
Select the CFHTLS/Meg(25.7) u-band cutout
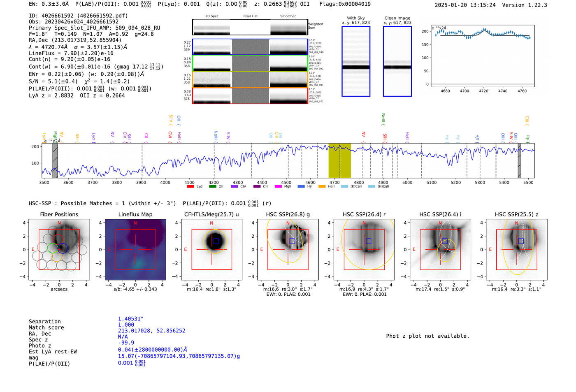(211, 249)
